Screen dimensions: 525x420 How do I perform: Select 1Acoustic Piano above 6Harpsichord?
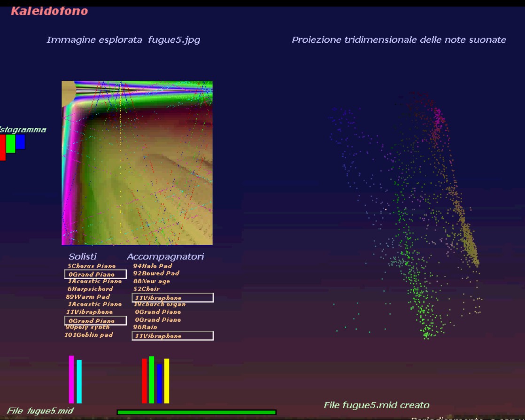coord(95,281)
